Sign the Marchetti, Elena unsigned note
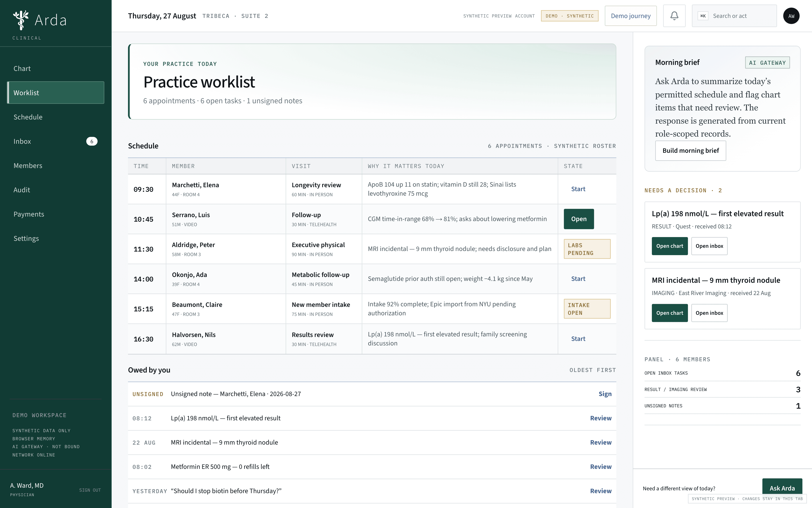 605,394
